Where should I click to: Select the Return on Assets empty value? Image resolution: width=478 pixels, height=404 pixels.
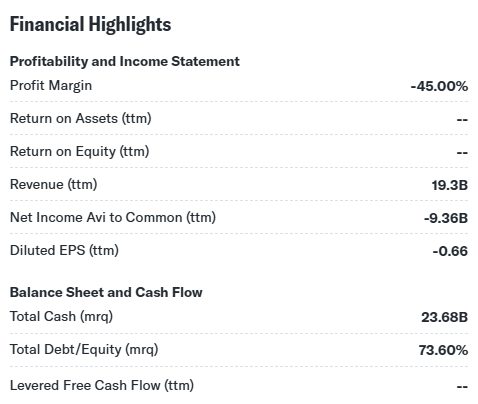coord(462,119)
